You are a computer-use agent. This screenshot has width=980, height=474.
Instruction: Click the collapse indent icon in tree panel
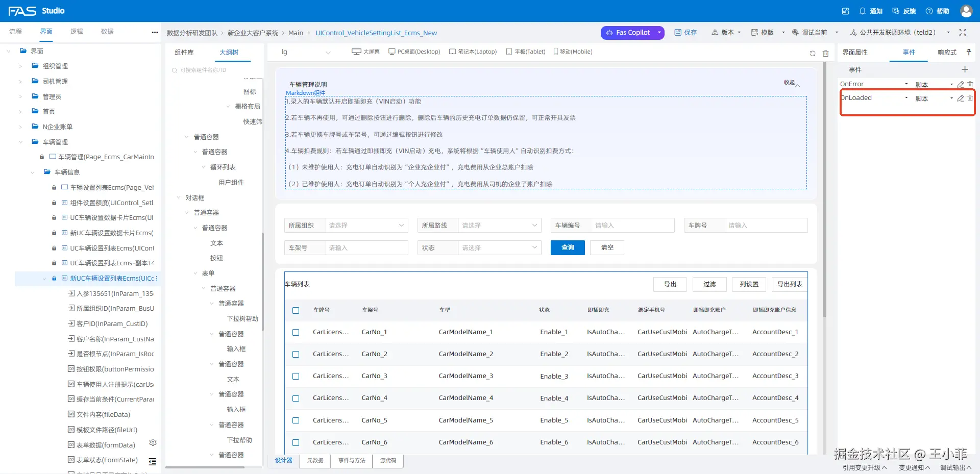coord(152,461)
